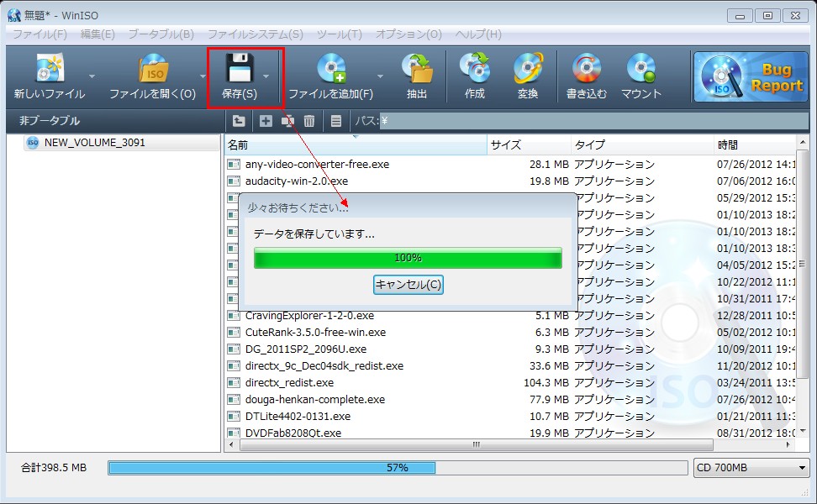817x504 pixels.
Task: Click the horizontal scrollbar under the file list
Action: [x=477, y=444]
